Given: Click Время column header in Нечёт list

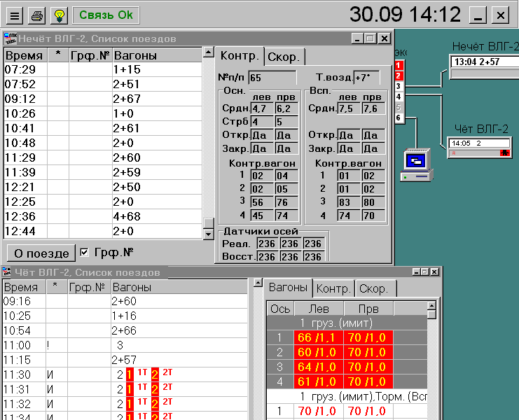Looking at the screenshot, I should point(25,55).
